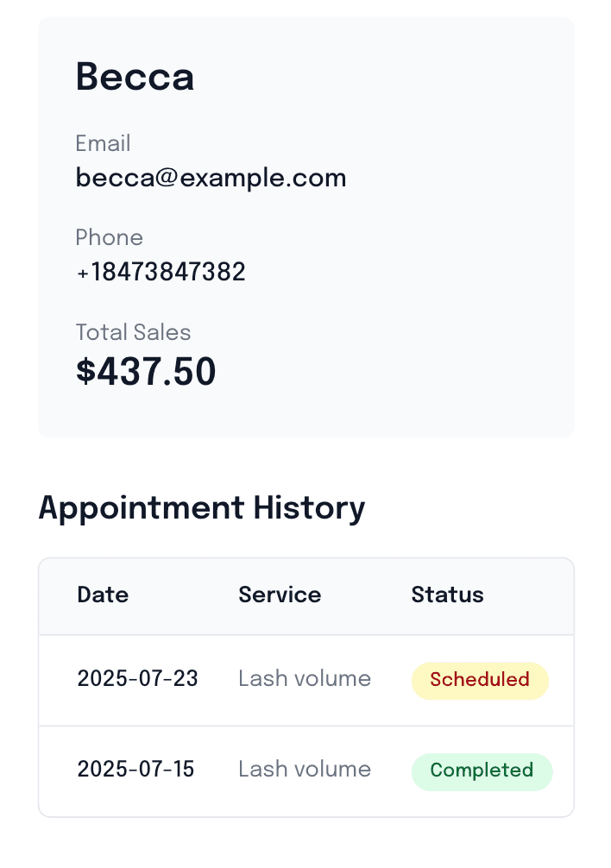611x868 pixels.
Task: Click Lash volume in the July 23 row
Action: [305, 679]
